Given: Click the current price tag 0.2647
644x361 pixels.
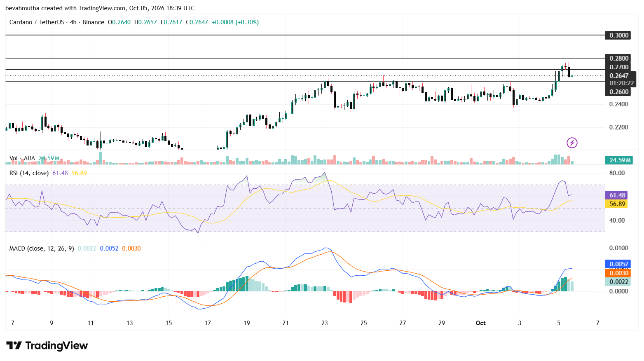Looking at the screenshot, I should point(620,75).
